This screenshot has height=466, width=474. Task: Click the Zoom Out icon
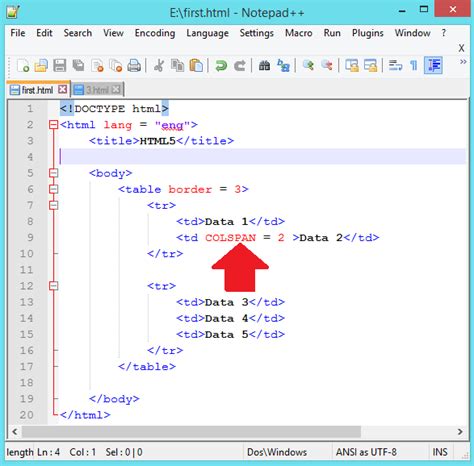pyautogui.click(x=327, y=65)
